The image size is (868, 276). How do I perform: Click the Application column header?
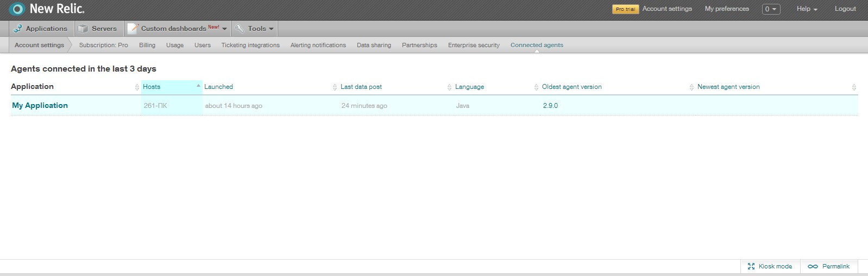point(32,87)
